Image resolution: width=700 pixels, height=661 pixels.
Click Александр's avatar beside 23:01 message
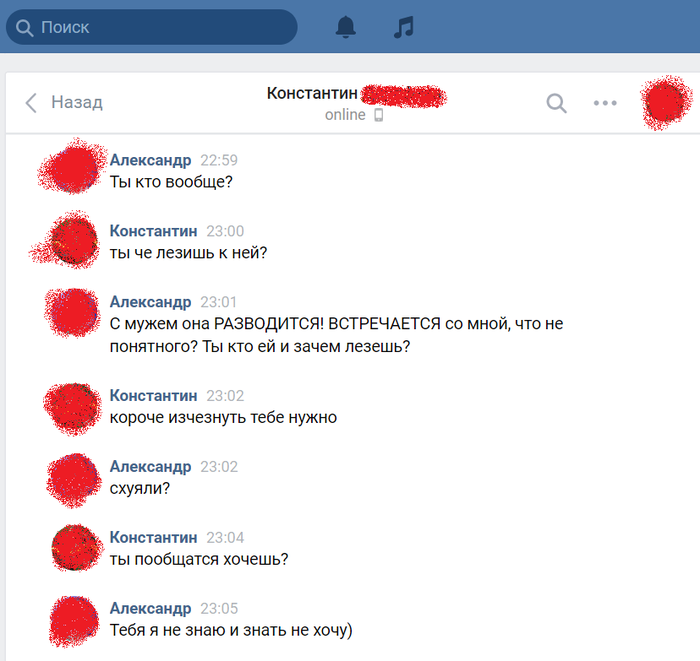(73, 312)
